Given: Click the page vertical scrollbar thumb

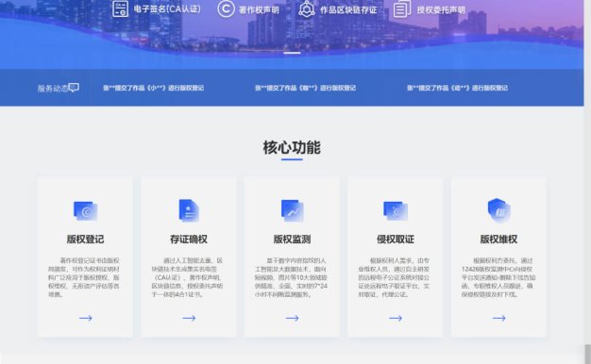Looking at the screenshot, I should [x=587, y=354].
